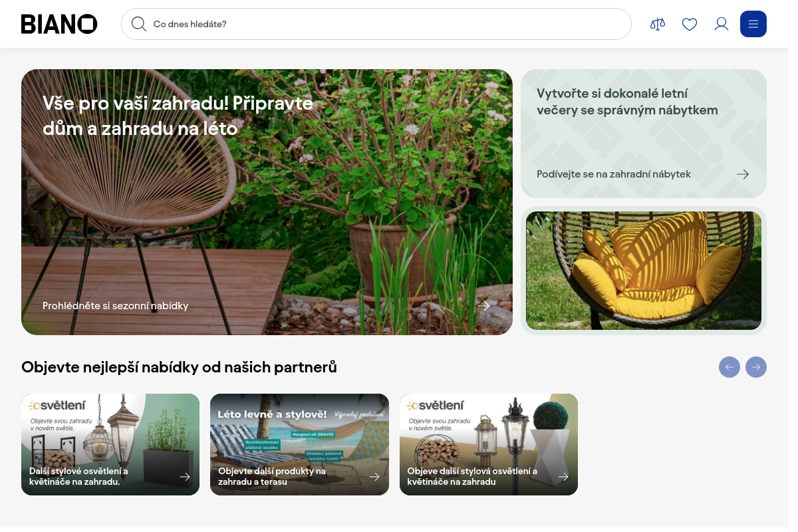Open favorites via heart icon
This screenshot has height=532, width=798.
coord(690,24)
